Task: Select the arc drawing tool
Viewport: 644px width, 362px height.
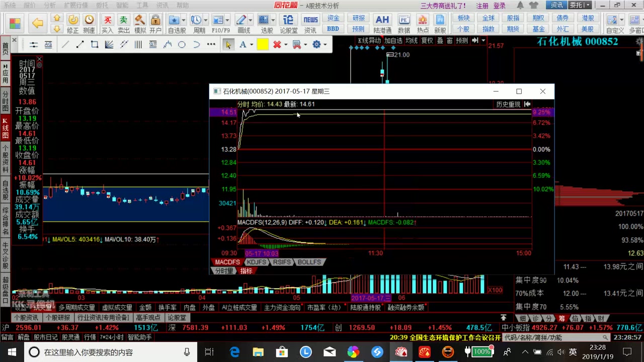Action: point(196,45)
